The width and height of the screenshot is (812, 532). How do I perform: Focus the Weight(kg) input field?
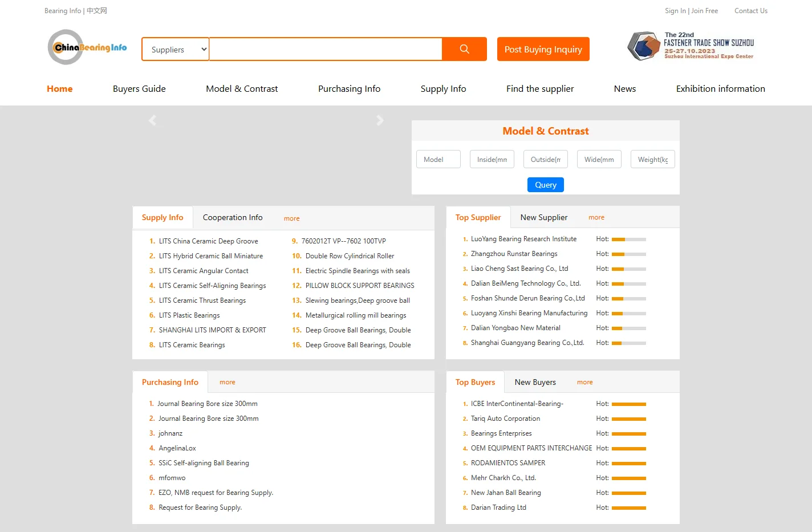653,159
